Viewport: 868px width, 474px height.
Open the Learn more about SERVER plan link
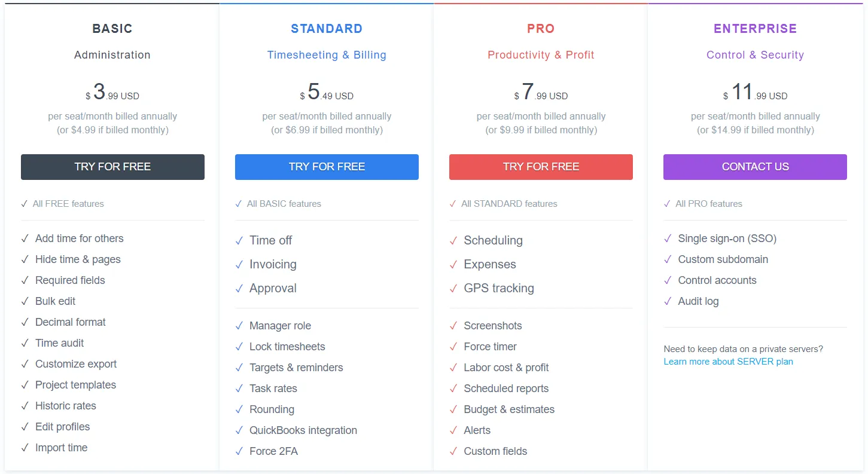point(728,361)
